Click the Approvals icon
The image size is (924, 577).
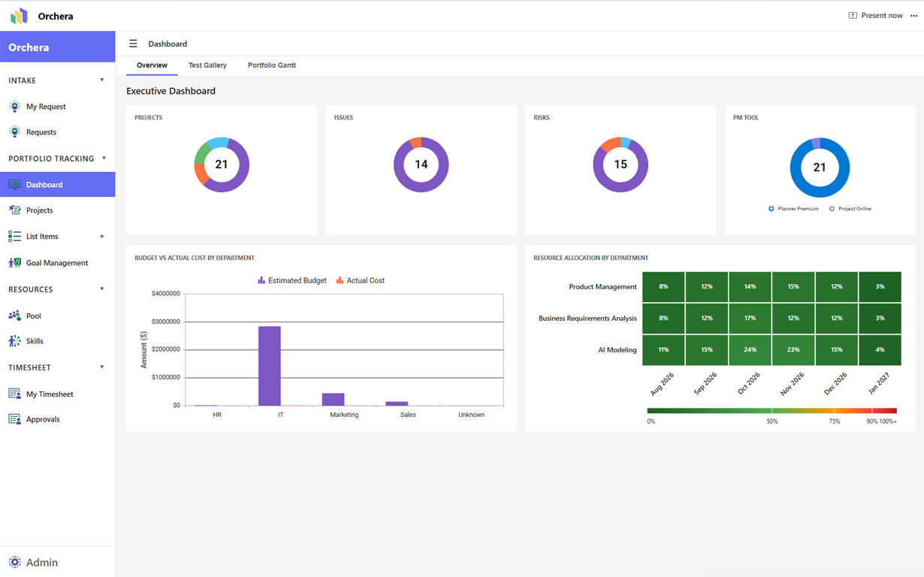[14, 419]
